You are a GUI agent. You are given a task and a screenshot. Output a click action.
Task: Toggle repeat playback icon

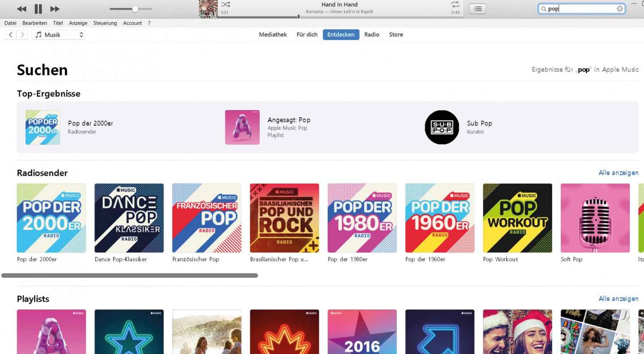pyautogui.click(x=455, y=5)
